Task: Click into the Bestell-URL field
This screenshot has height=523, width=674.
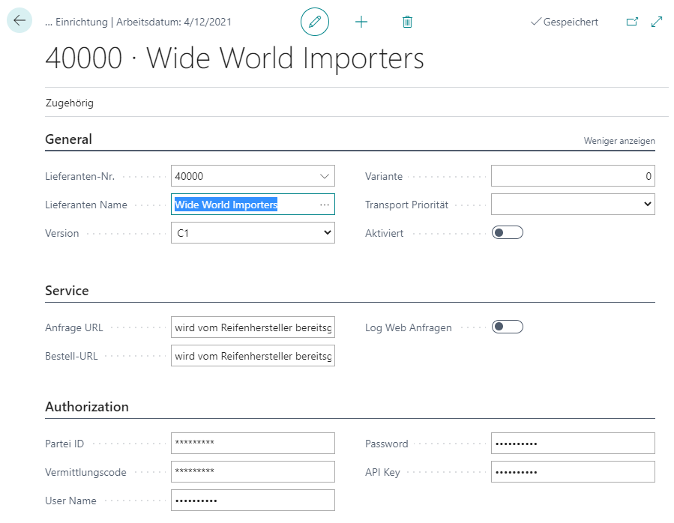Action: [x=253, y=356]
